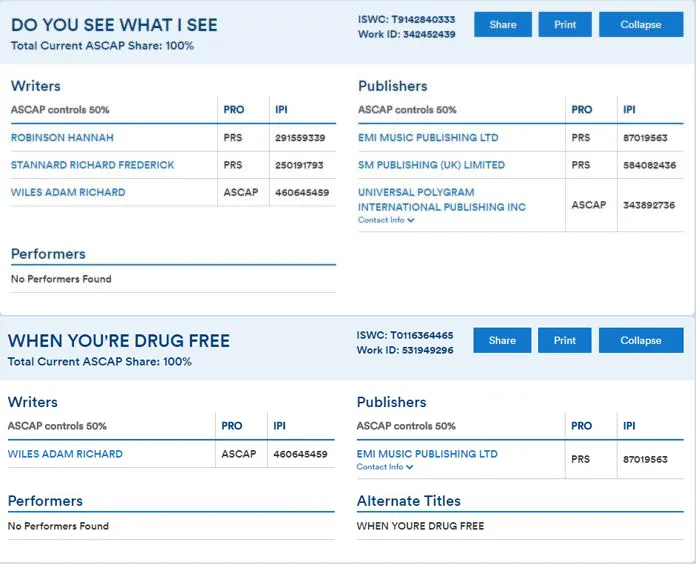
Task: Open Wiles Adam Richard under Drug Free work
Action: [65, 454]
